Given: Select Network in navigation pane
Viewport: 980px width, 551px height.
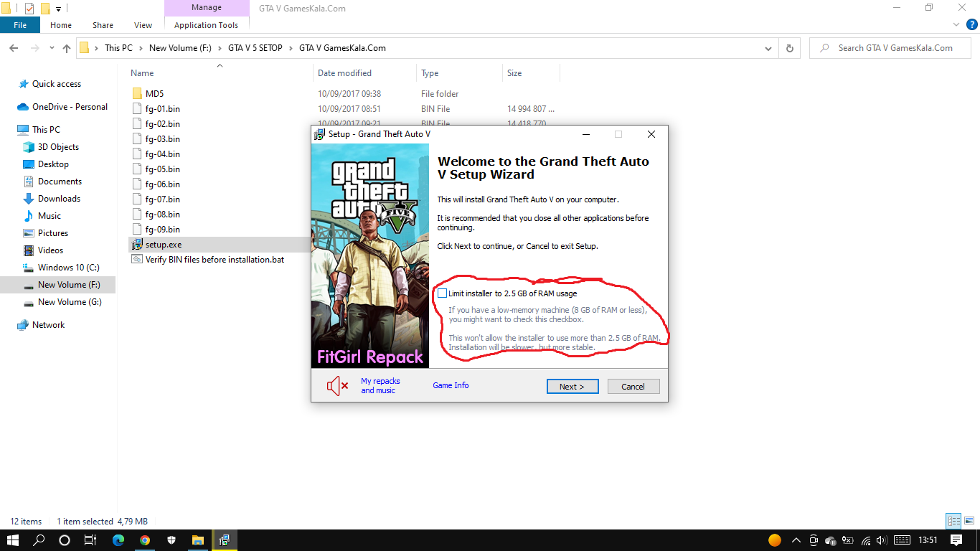Looking at the screenshot, I should coord(48,325).
